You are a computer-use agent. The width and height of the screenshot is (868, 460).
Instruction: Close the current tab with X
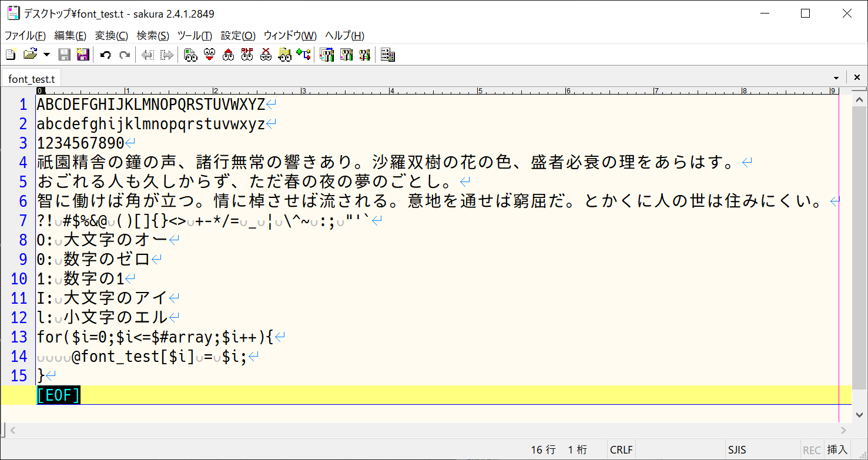[x=856, y=78]
